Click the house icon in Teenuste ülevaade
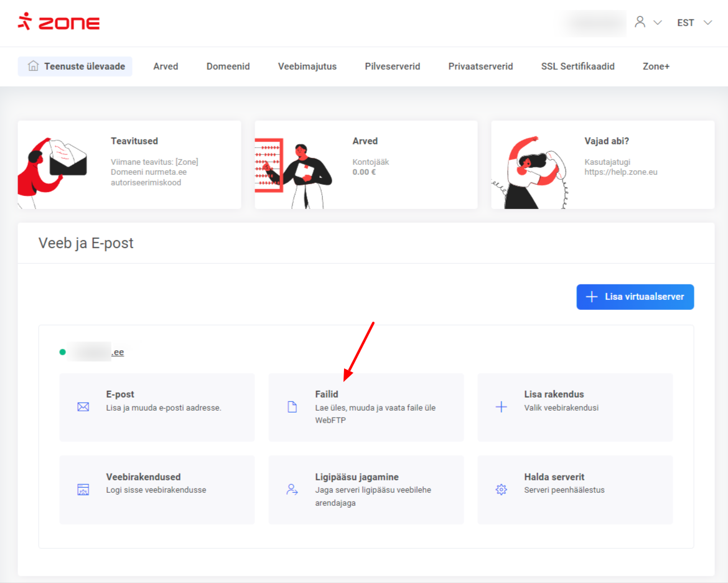 tap(34, 66)
